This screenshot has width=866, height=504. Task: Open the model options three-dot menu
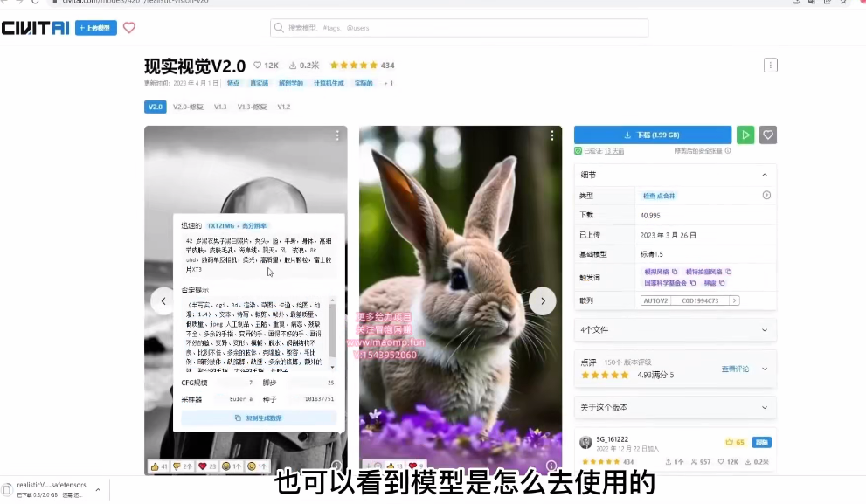point(771,66)
